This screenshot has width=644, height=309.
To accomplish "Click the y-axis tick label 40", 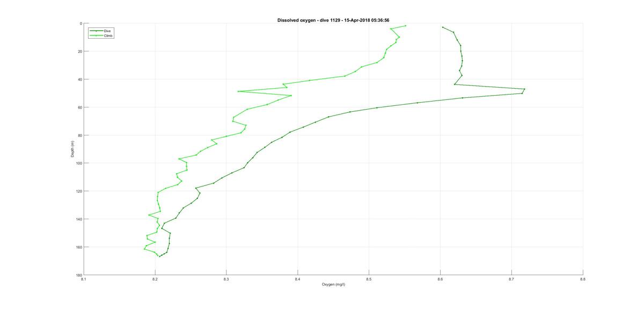I will 79,80.
